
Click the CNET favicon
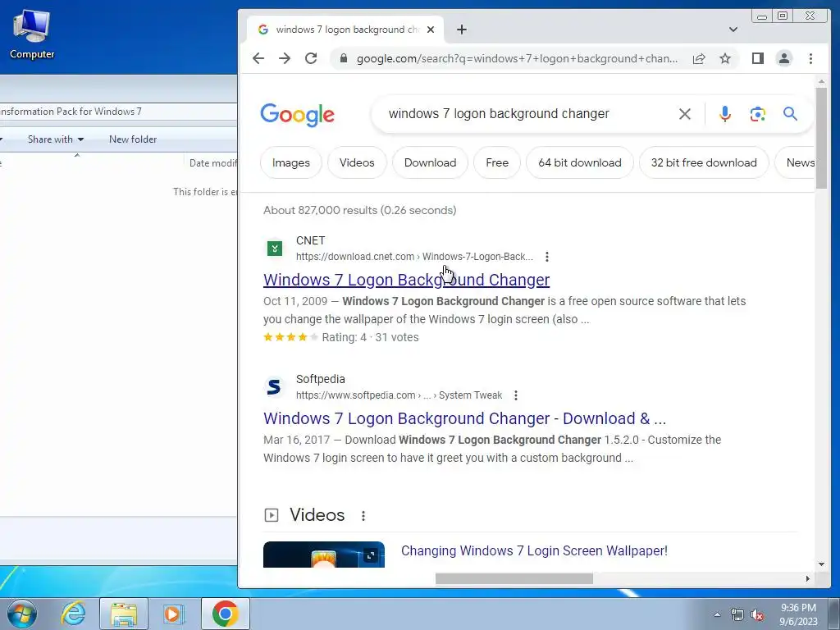tap(275, 248)
